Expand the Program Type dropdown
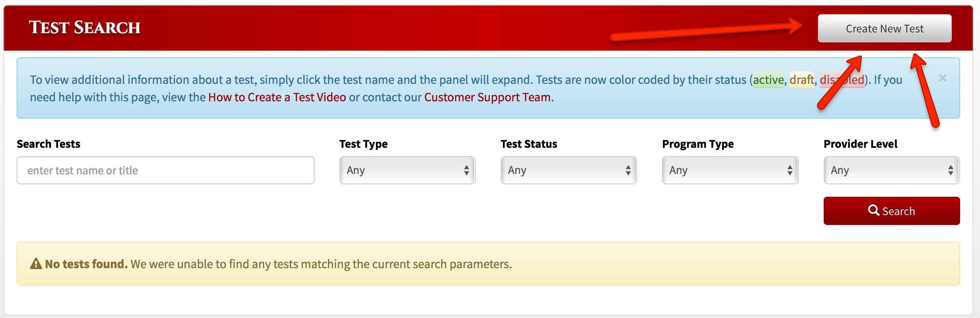 (730, 170)
